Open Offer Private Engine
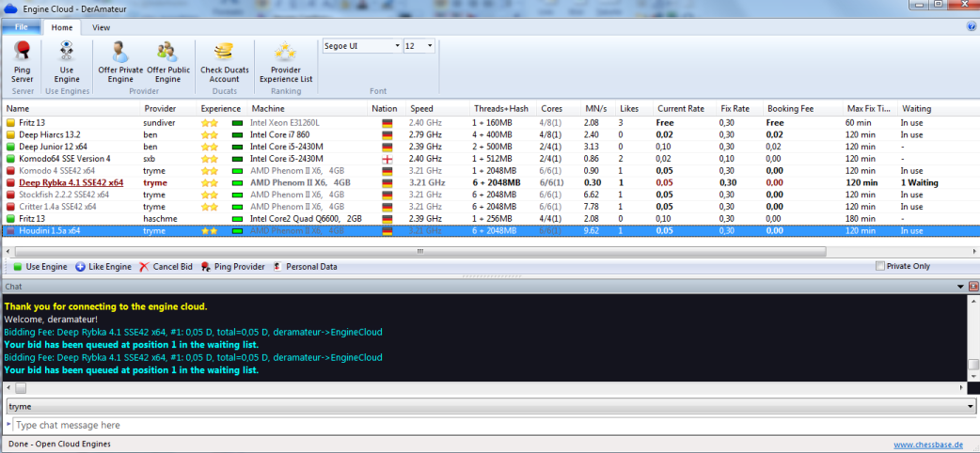Image resolution: width=980 pixels, height=453 pixels. [120, 62]
